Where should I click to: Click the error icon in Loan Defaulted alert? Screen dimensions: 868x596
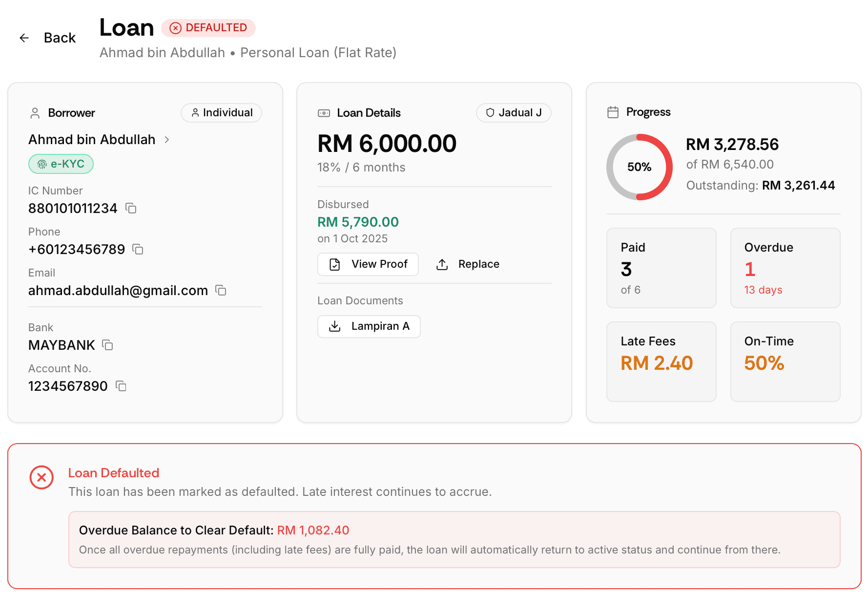point(41,478)
